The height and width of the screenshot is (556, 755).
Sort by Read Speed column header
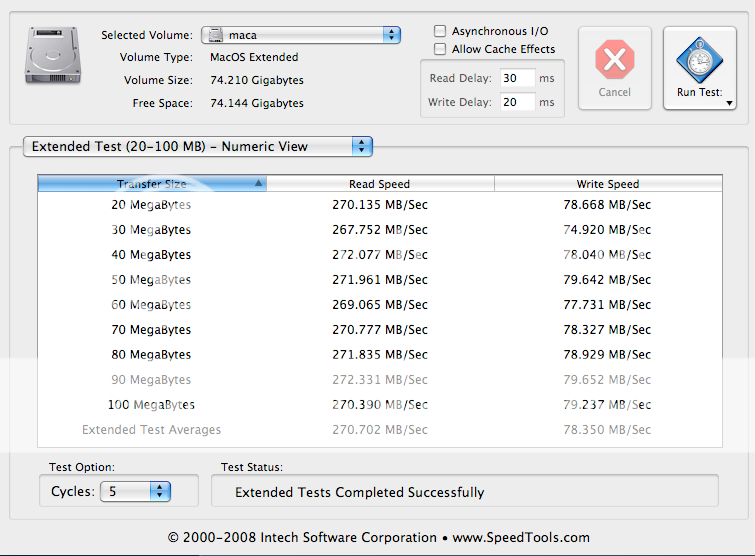coord(379,184)
